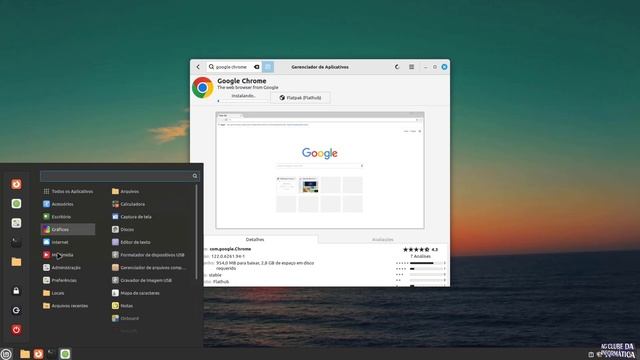This screenshot has height=360, width=640.
Task: Click the Google Chrome logo icon
Action: 202,88
